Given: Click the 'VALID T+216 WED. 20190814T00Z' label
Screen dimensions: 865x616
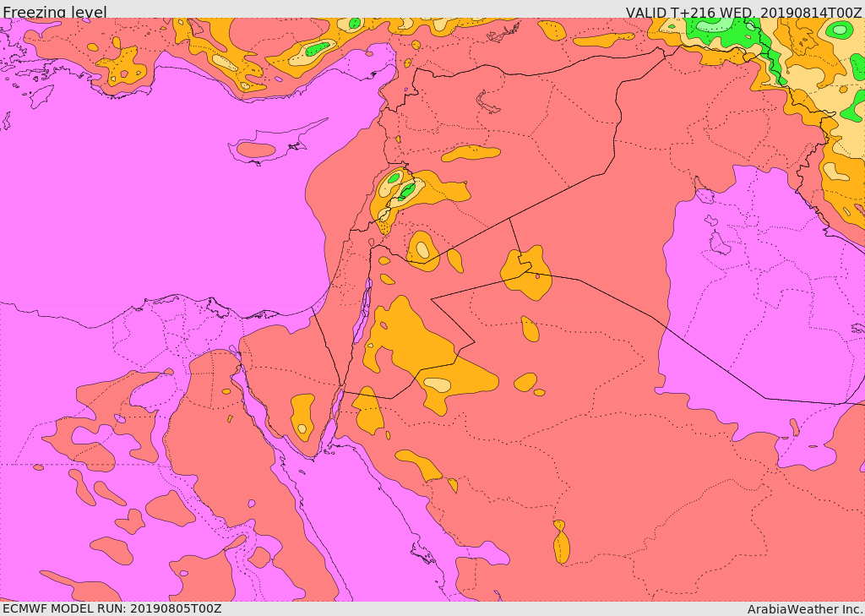Looking at the screenshot, I should (743, 12).
